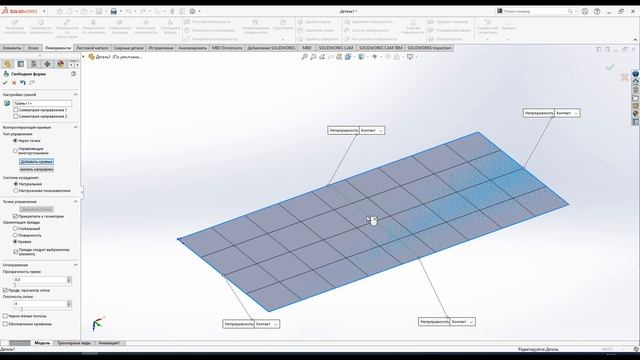
Task: Click the Изменить направление button
Action: pyautogui.click(x=36, y=169)
